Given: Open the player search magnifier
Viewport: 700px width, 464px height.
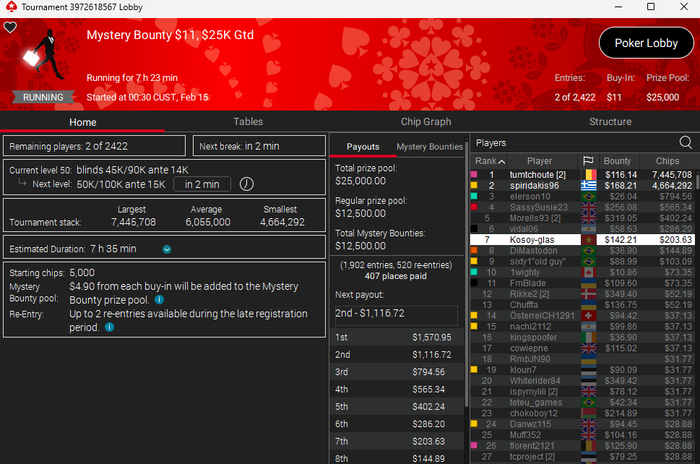Looking at the screenshot, I should [x=686, y=143].
